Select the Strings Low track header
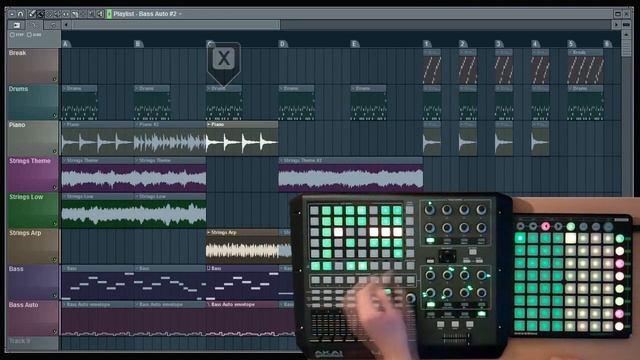 pyautogui.click(x=33, y=210)
